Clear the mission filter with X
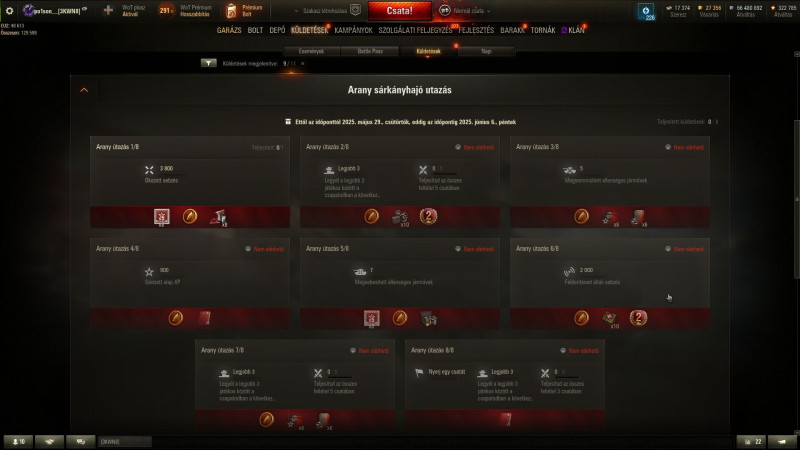800x450 pixels. pos(303,64)
